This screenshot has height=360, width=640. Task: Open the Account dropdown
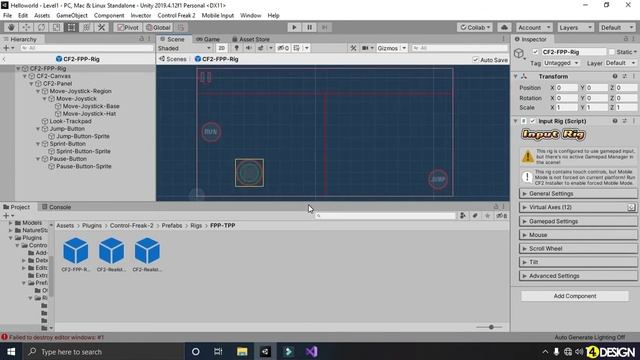[534, 27]
